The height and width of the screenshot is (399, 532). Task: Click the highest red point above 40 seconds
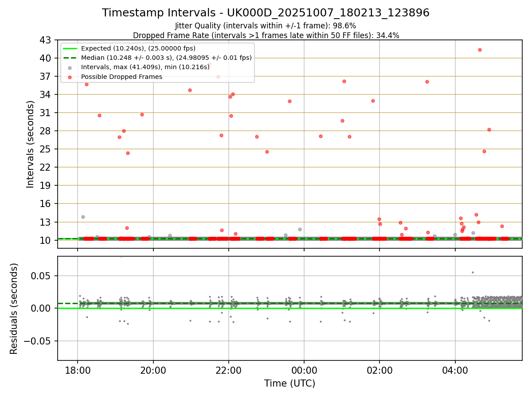point(480,50)
